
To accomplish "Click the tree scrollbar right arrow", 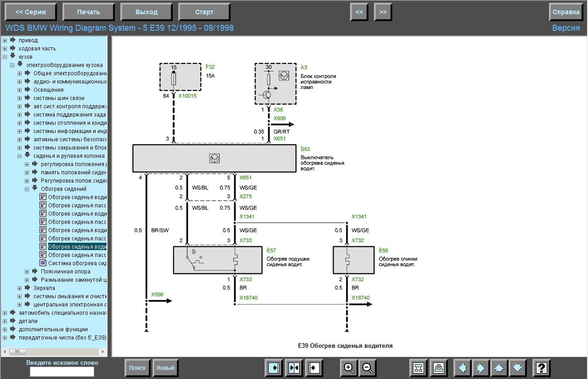I will [103, 352].
